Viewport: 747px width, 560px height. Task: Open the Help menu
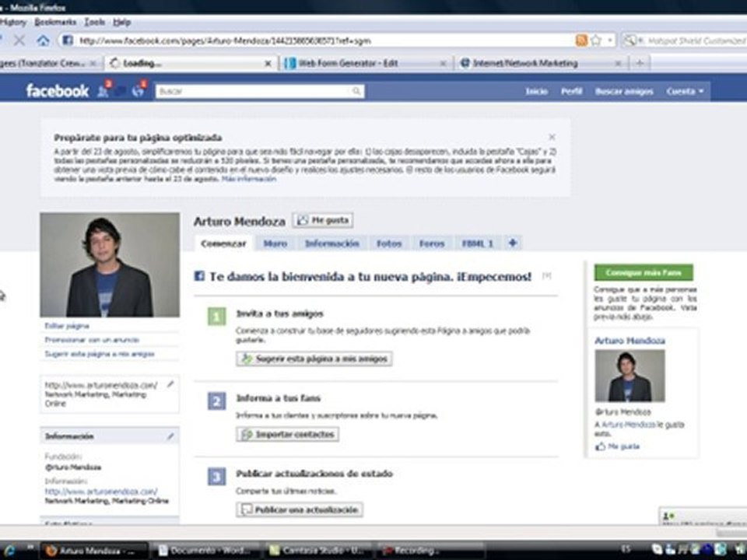click(x=122, y=23)
